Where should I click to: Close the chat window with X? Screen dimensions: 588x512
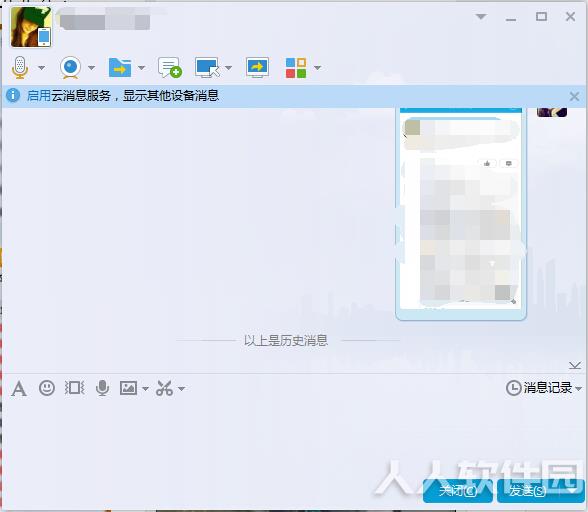click(x=570, y=17)
